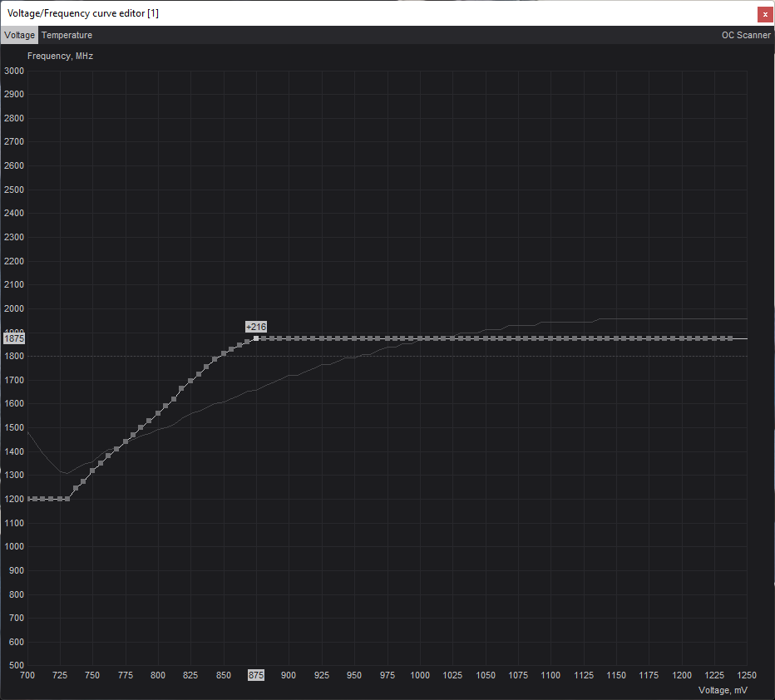Close the Voltage/Frequency curve editor window
The height and width of the screenshot is (700, 775).
[x=764, y=14]
